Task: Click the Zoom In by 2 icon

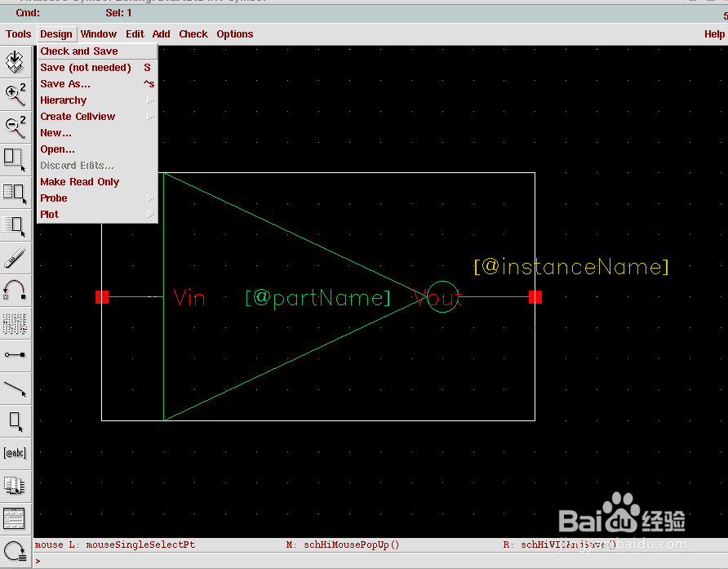Action: 16,95
